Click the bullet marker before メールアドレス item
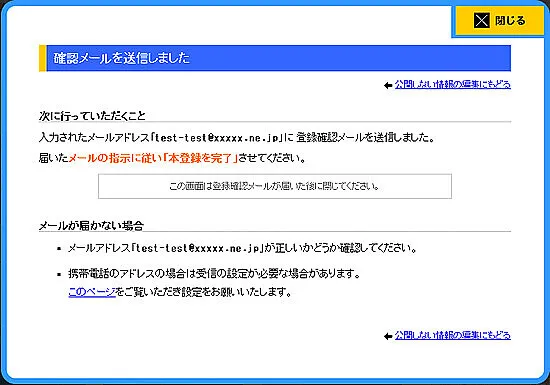The image size is (550, 385). 59,249
